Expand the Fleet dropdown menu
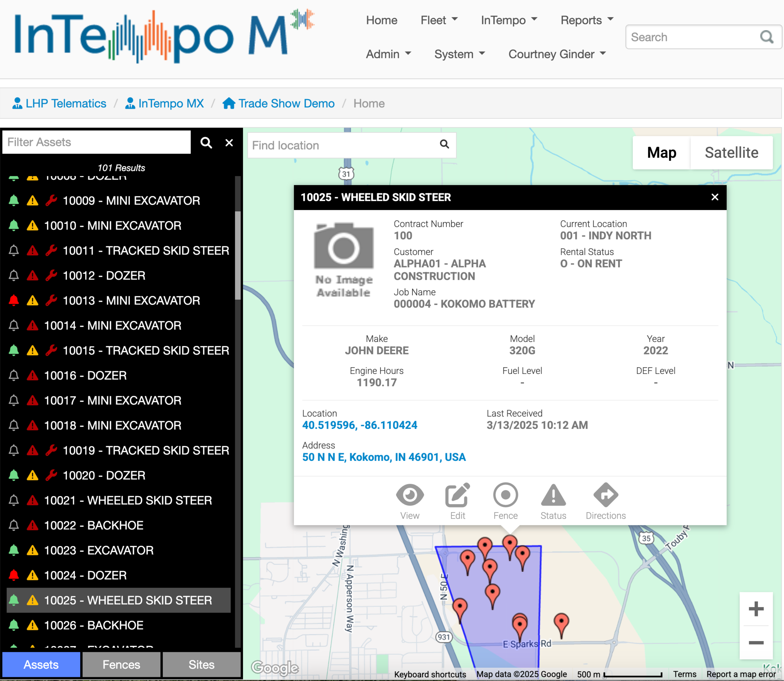This screenshot has height=681, width=784. tap(439, 20)
